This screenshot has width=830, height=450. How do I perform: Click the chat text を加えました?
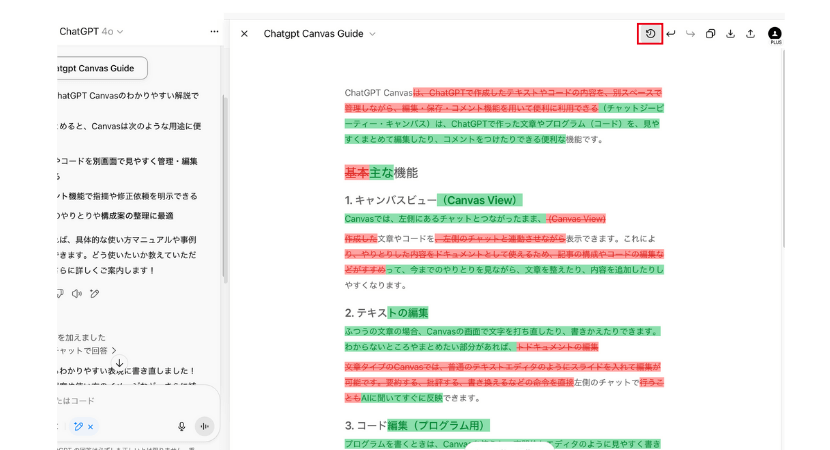[x=82, y=337]
